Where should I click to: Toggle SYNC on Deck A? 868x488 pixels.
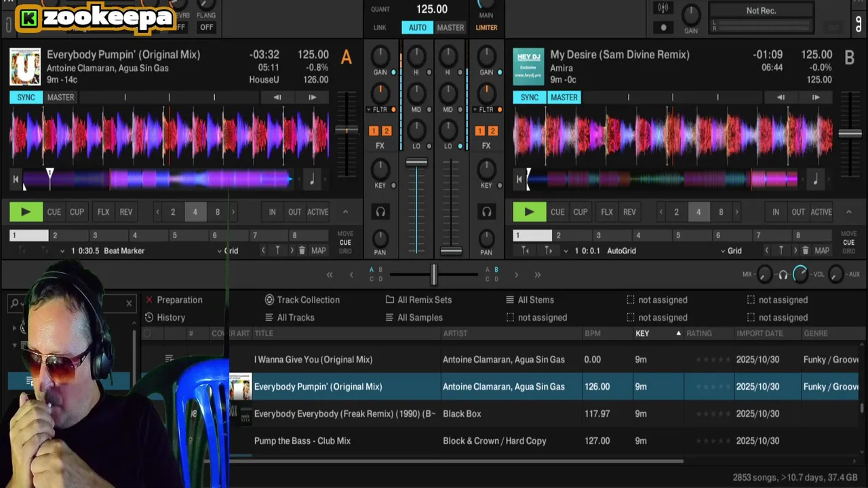click(26, 98)
